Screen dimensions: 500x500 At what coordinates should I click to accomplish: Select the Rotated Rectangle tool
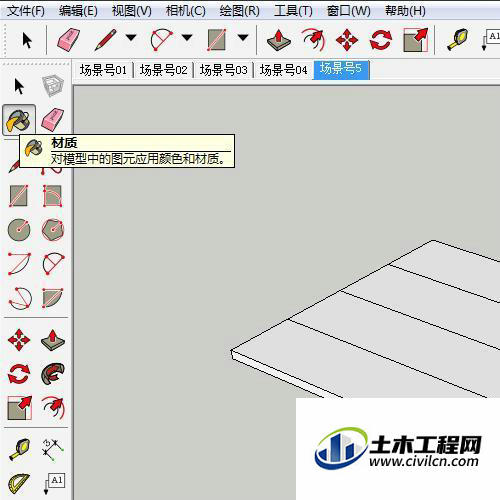coord(53,196)
